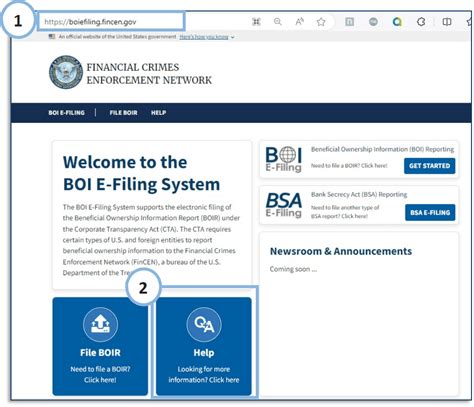Viewport: 474px width, 407px height.
Task: Click the Help Q&A icon
Action: [x=204, y=325]
